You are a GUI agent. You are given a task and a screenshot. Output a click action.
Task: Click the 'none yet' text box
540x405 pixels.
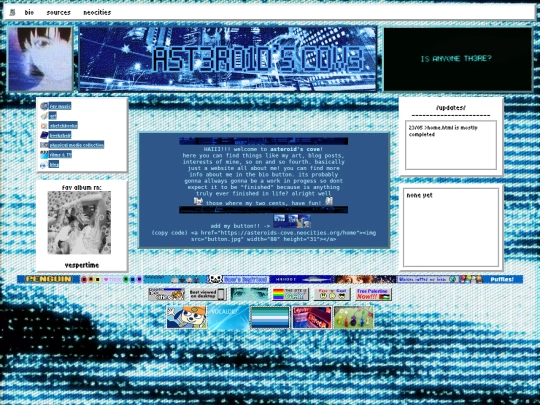click(x=451, y=227)
